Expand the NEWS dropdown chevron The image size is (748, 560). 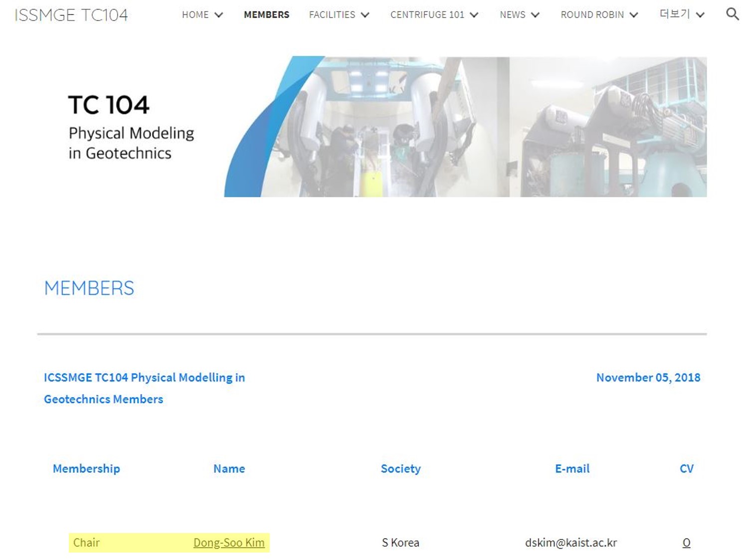coord(535,15)
